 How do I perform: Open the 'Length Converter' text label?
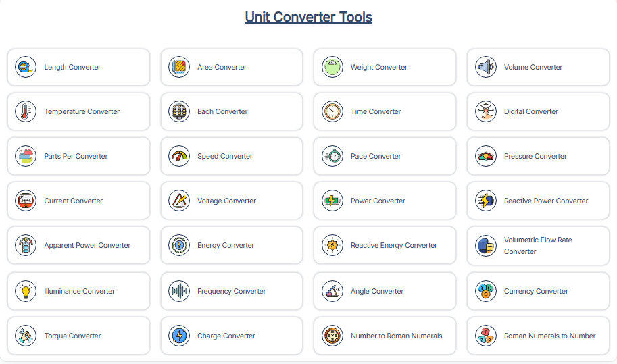pos(72,68)
